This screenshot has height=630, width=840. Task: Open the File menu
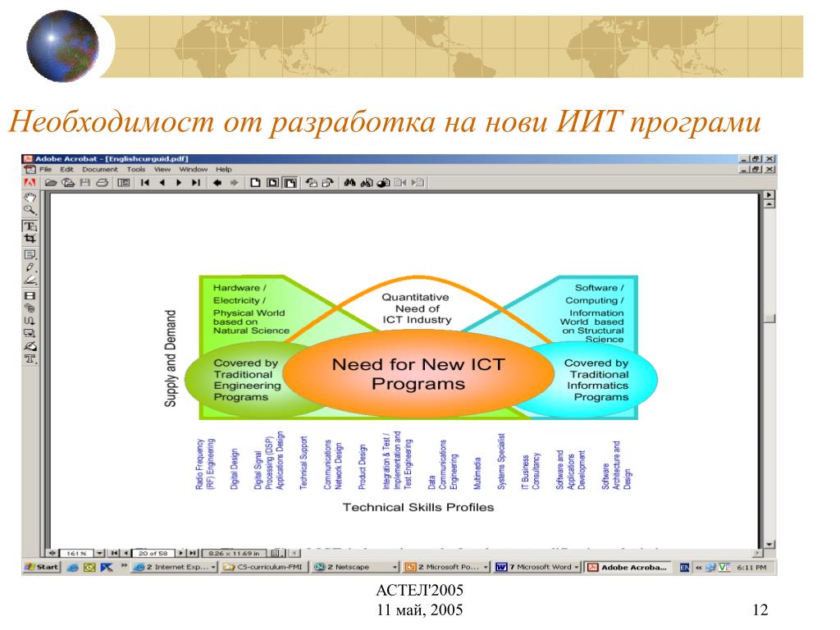tap(46, 169)
